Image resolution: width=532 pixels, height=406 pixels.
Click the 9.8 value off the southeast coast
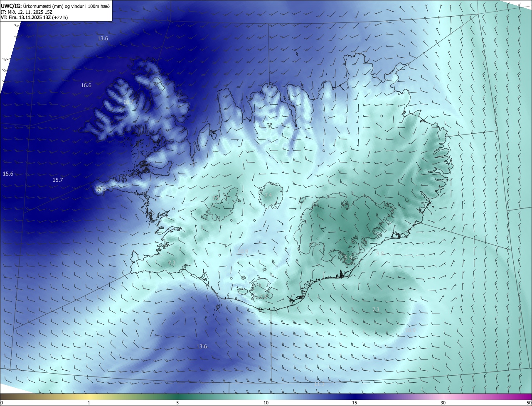pos(379,253)
